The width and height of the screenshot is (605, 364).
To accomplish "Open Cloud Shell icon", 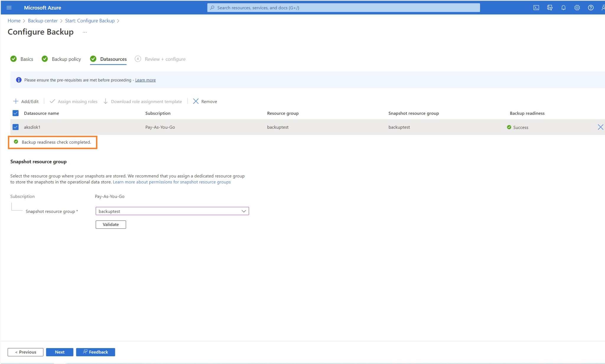I will [x=536, y=8].
